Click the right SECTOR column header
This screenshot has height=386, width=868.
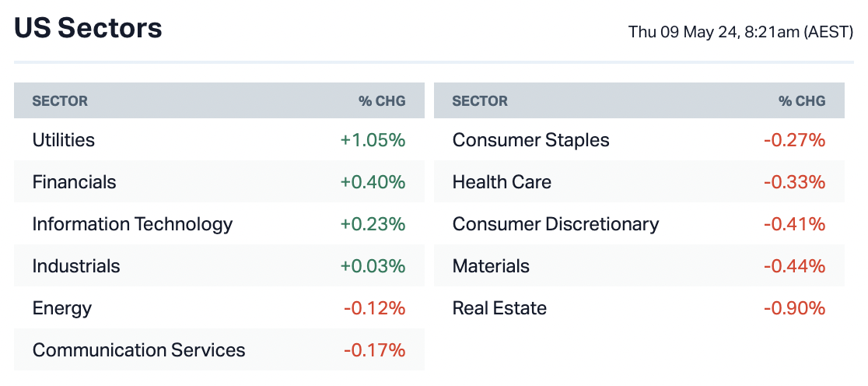[480, 101]
